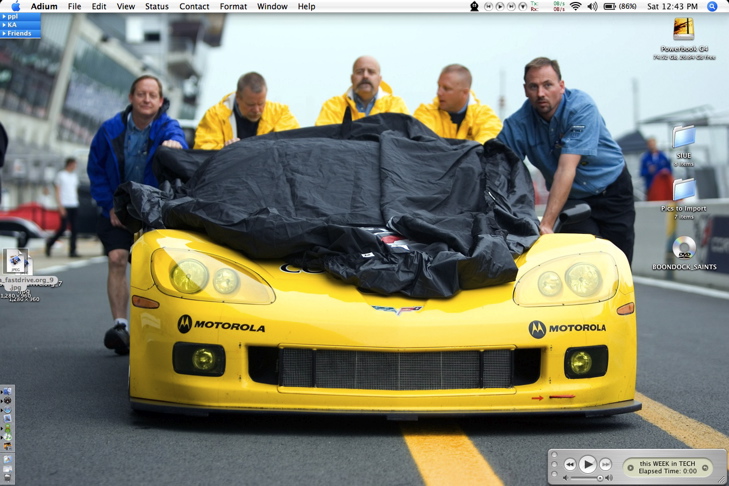Click the bottom window button of iTunes mini player
Viewport: 729px width, 486px height.
click(x=554, y=474)
